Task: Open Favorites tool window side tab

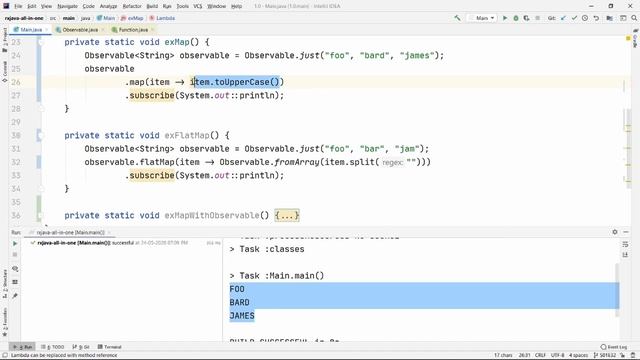Action: (4, 322)
